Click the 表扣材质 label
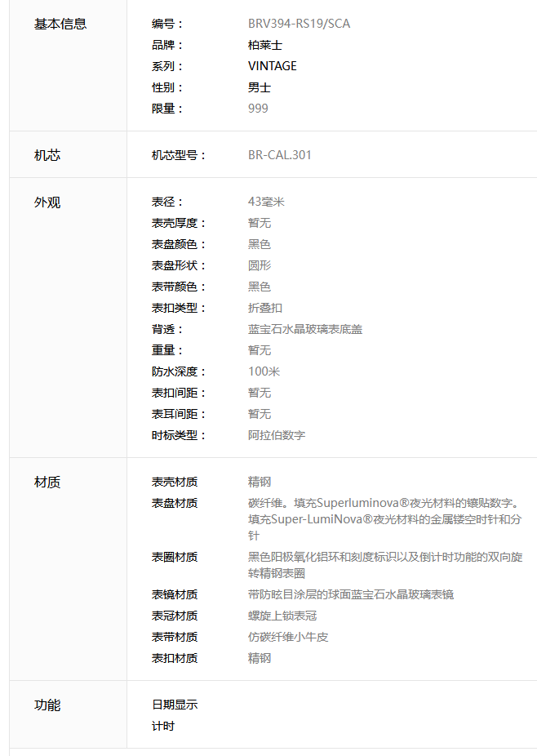The image size is (537, 756). click(x=175, y=658)
